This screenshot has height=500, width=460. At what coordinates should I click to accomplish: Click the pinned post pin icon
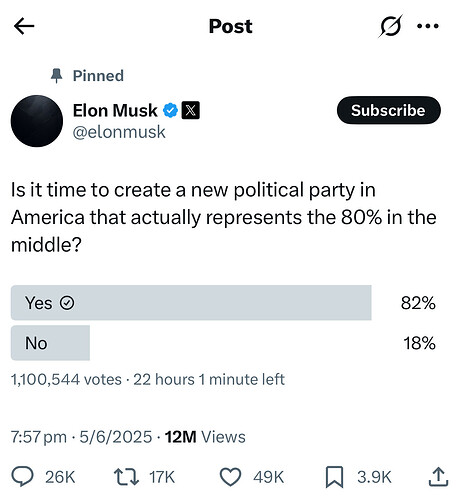[x=57, y=76]
